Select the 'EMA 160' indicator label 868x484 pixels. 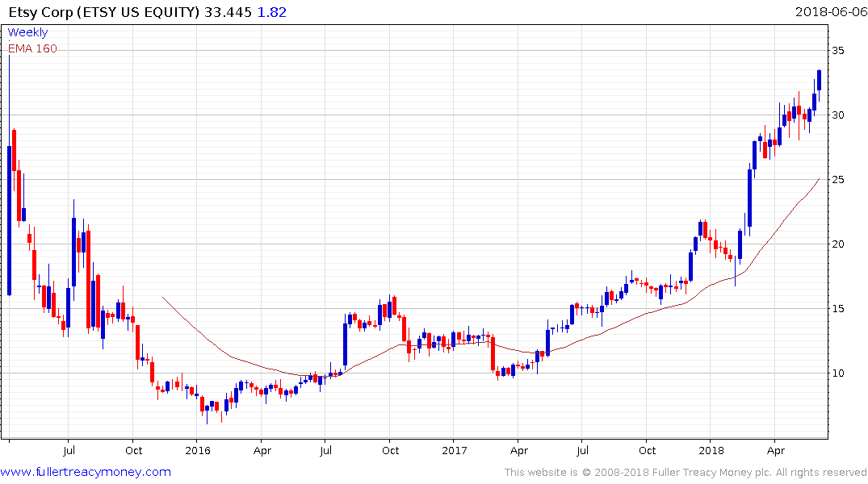32,48
